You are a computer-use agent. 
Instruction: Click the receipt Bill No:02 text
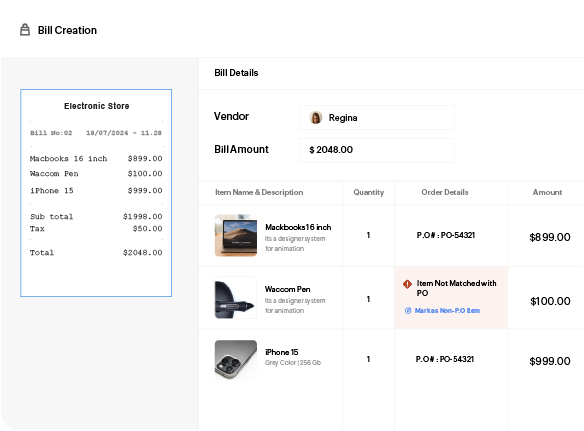tap(51, 133)
